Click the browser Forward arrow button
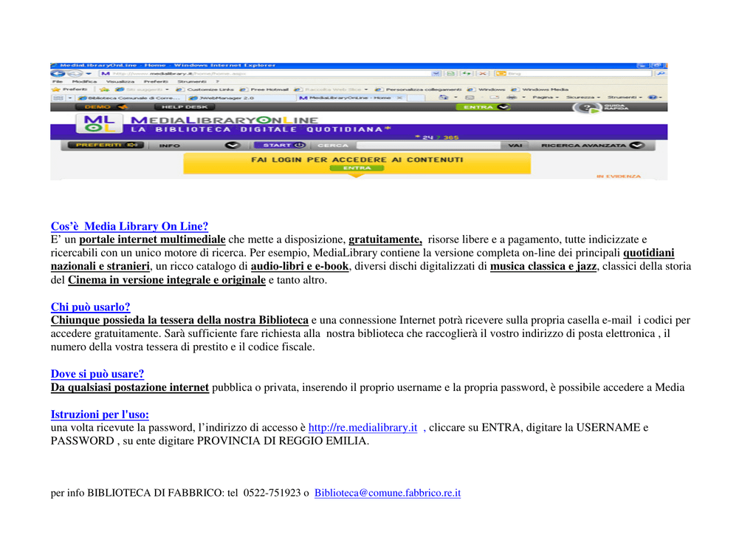This screenshot has height=535, width=756. pyautogui.click(x=75, y=73)
